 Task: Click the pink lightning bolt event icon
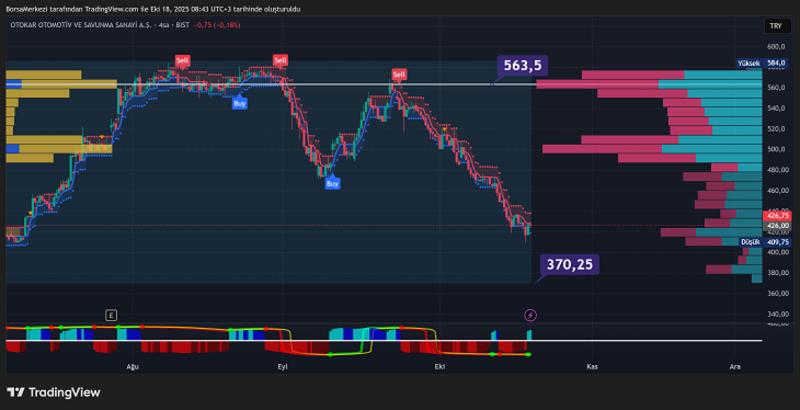pyautogui.click(x=530, y=315)
